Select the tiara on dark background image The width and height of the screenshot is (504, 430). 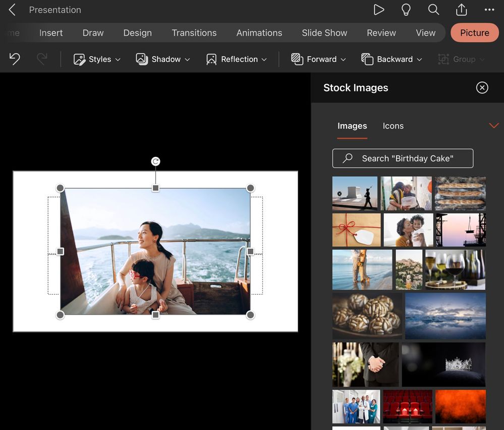click(443, 364)
